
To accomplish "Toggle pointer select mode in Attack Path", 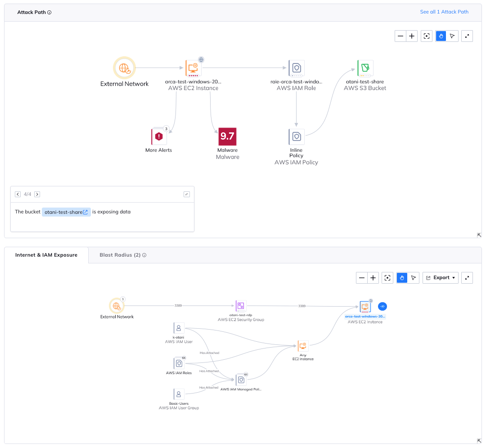I will (x=452, y=36).
